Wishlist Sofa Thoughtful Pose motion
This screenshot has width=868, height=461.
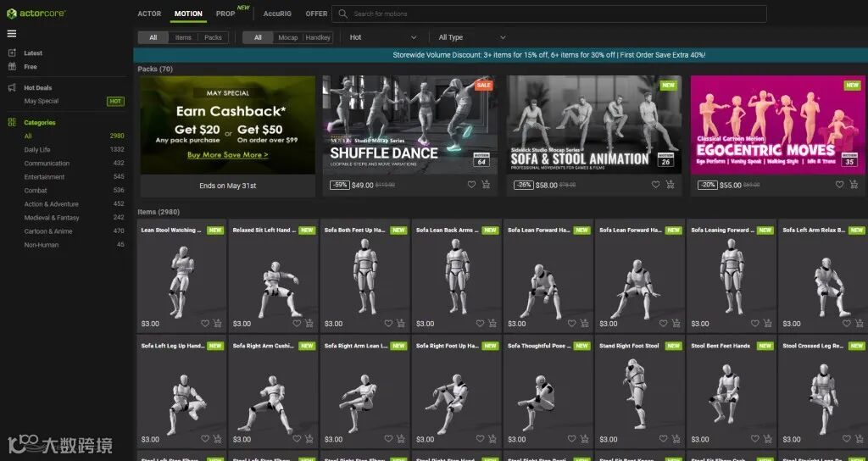[572, 439]
